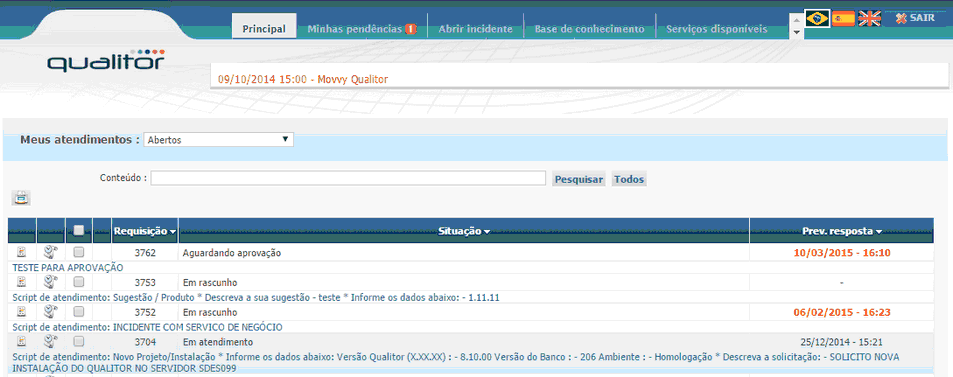This screenshot has width=953, height=377.
Task: Select the Spanish flag language icon
Action: click(843, 18)
